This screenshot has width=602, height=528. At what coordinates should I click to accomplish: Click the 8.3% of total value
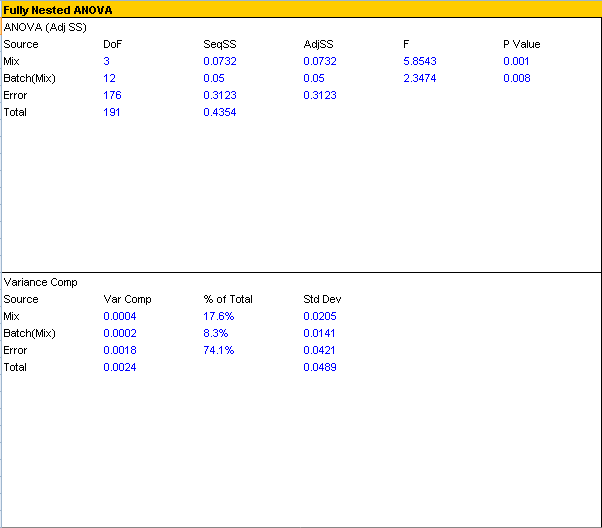tap(216, 333)
